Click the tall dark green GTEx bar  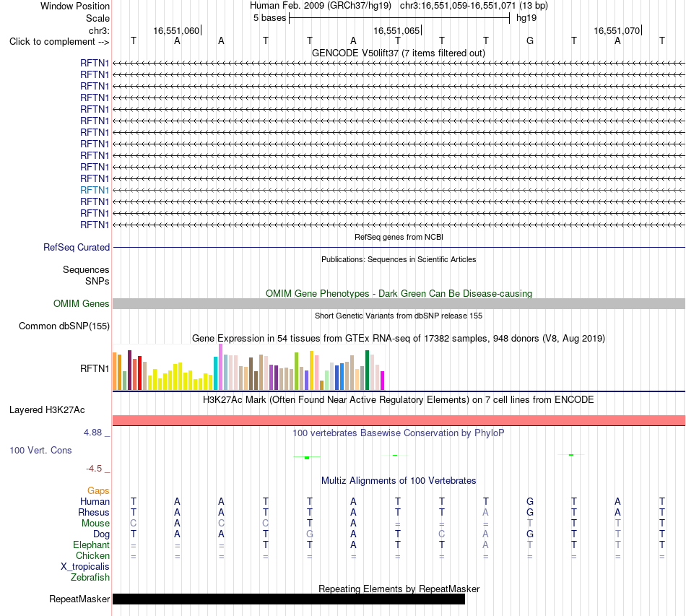click(367, 370)
